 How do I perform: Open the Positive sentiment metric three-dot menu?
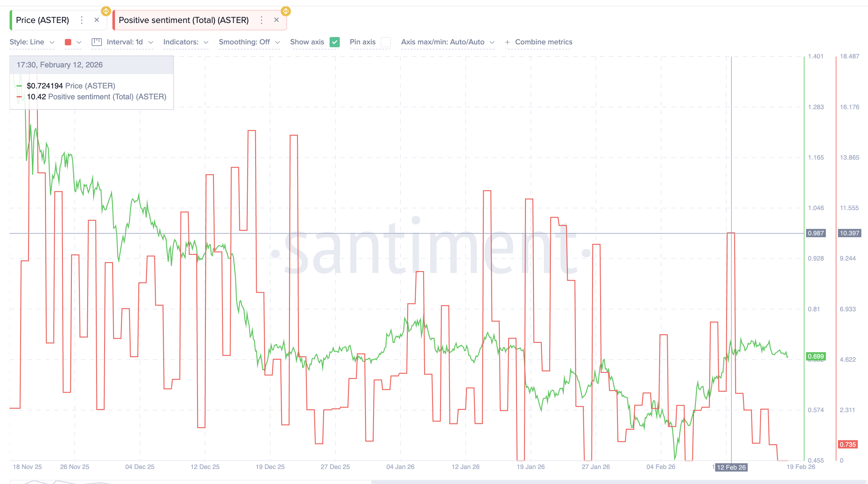262,20
